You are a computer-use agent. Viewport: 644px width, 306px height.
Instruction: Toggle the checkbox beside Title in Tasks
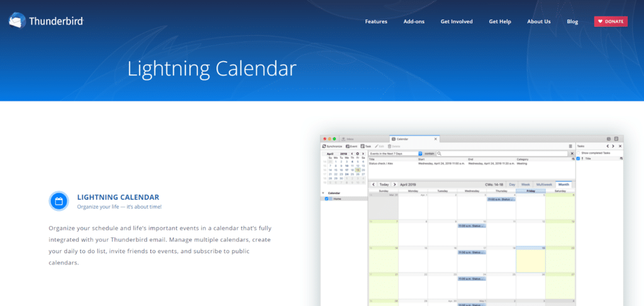pos(579,159)
